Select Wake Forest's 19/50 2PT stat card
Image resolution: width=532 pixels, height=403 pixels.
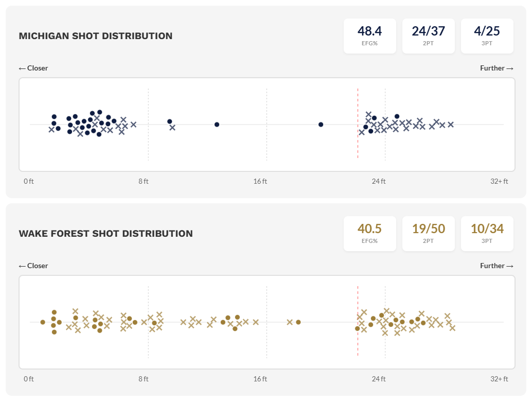428,233
